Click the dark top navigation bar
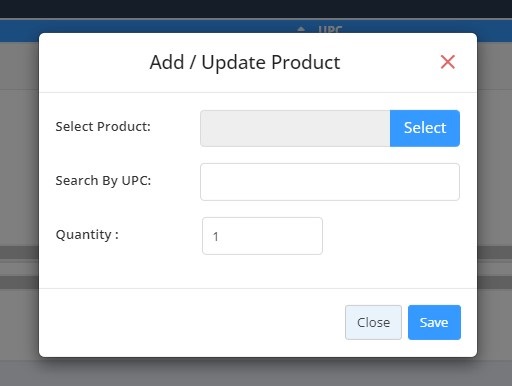The height and width of the screenshot is (386, 512). (x=256, y=9)
